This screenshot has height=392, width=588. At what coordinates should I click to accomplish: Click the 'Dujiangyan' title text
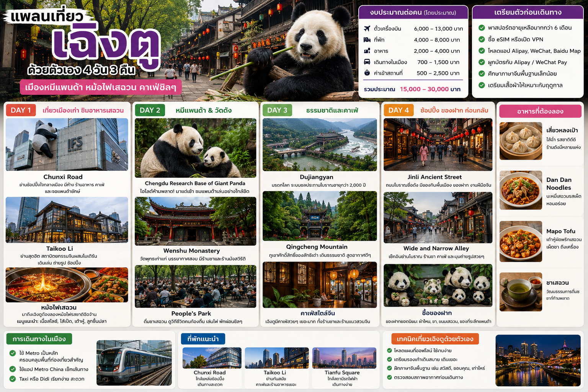(x=317, y=177)
